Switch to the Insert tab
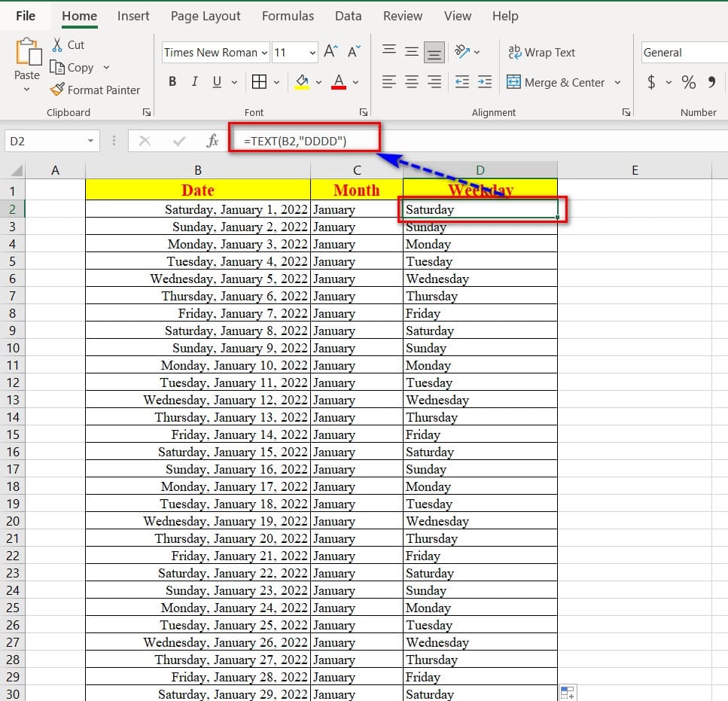The width and height of the screenshot is (728, 701). point(133,16)
